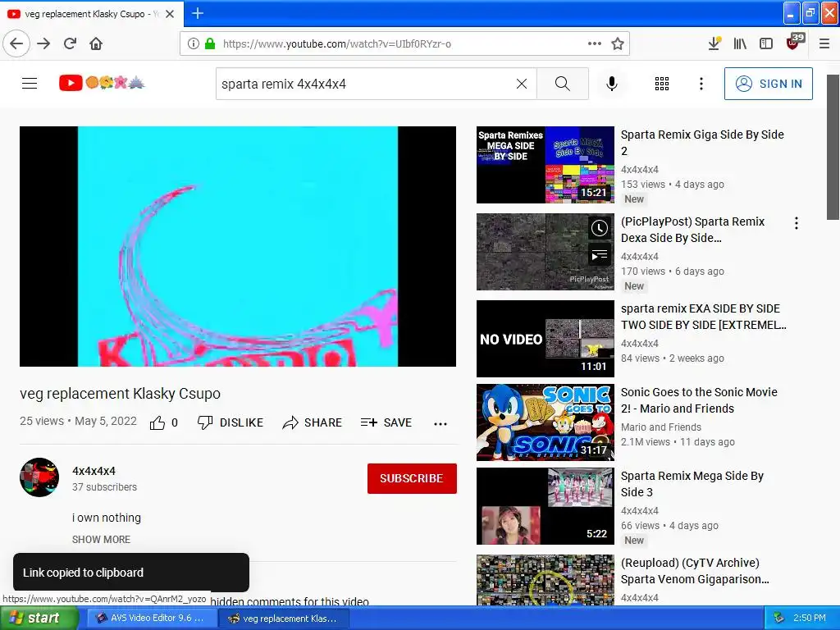This screenshot has height=630, width=840.
Task: Submit search with magnifying glass button
Action: tap(563, 84)
